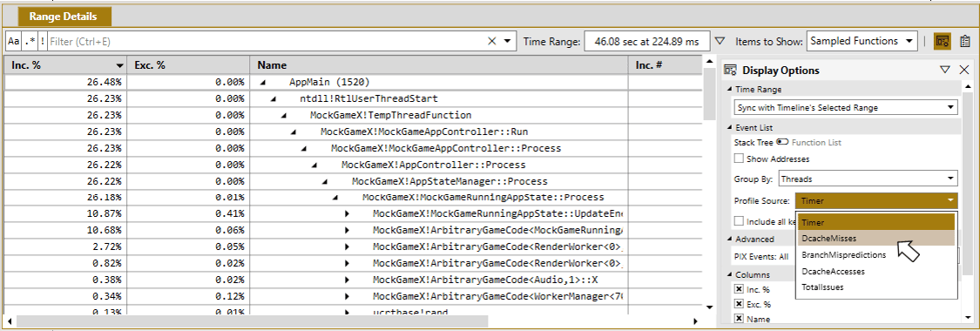The height and width of the screenshot is (331, 980).
Task: Choose TotalIssues in Profile Source list
Action: [876, 287]
